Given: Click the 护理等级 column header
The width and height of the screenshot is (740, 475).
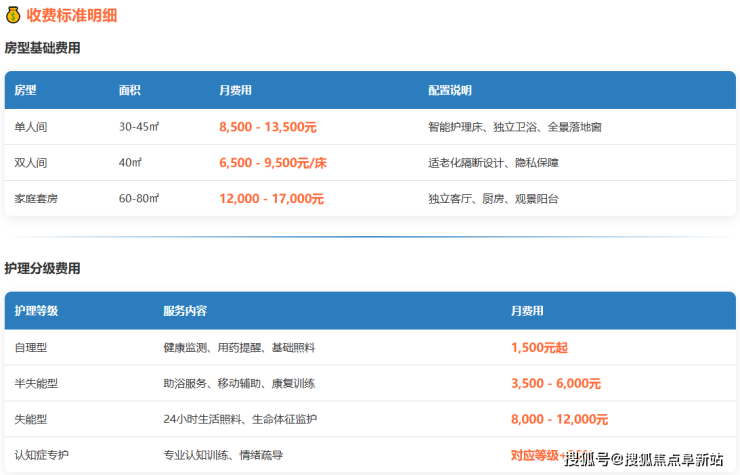Looking at the screenshot, I should (x=36, y=311).
